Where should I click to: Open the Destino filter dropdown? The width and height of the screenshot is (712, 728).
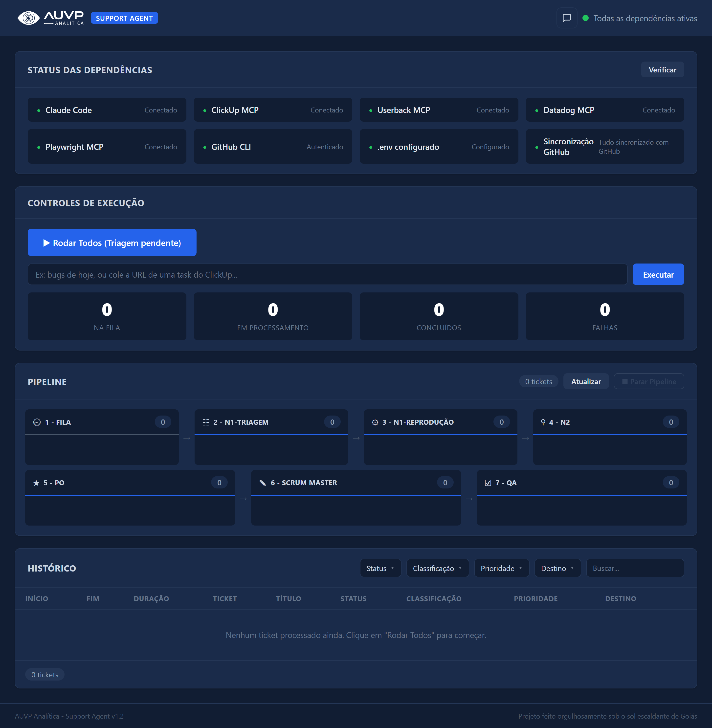click(557, 568)
